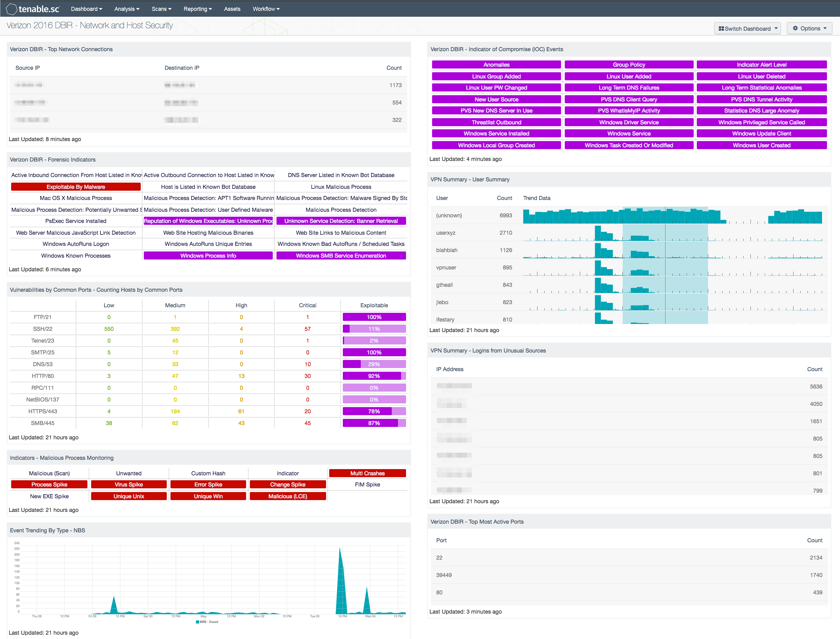Click the Change Spike indicator
This screenshot has height=639, width=840.
pyautogui.click(x=287, y=485)
